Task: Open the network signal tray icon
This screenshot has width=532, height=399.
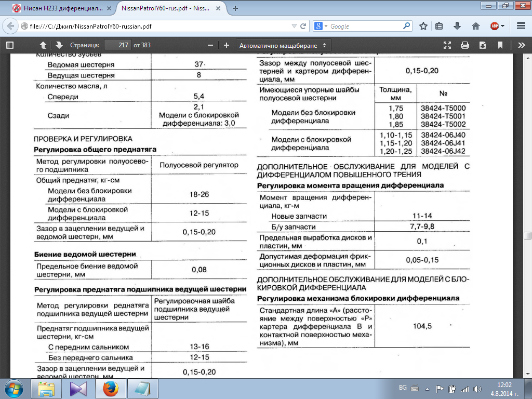Action: (x=465, y=389)
